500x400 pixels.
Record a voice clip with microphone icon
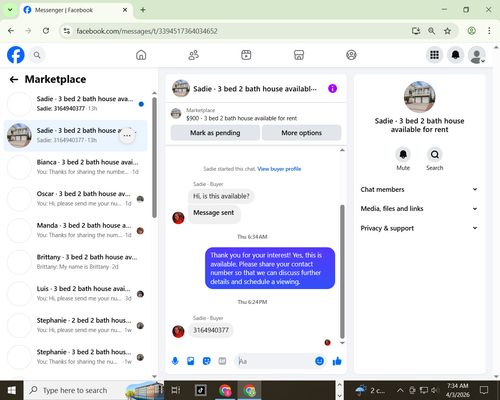click(175, 361)
